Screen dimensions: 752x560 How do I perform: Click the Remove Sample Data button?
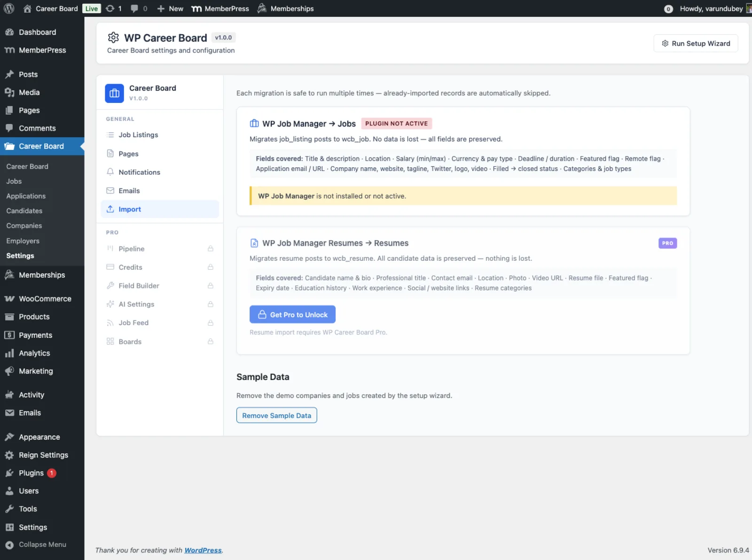point(277,416)
